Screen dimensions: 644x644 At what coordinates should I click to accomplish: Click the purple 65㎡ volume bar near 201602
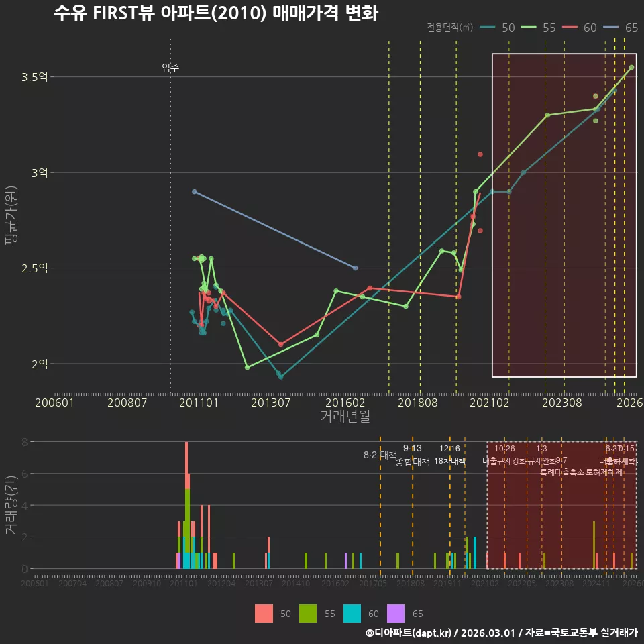click(x=346, y=561)
